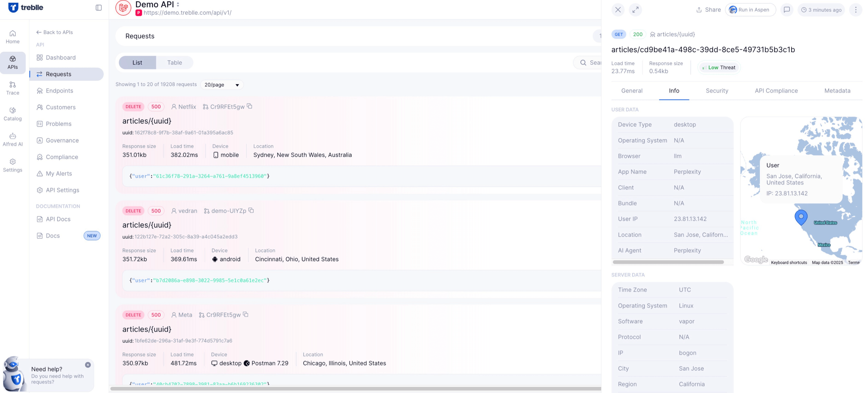Expand the Demo API selector arrows
The image size is (868, 393).
pyautogui.click(x=178, y=5)
